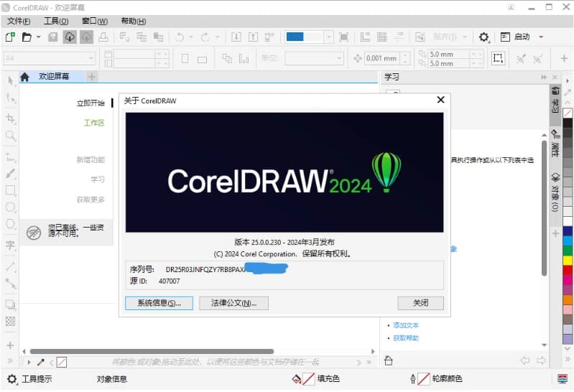Open Options gear icon in toolbar

click(484, 37)
